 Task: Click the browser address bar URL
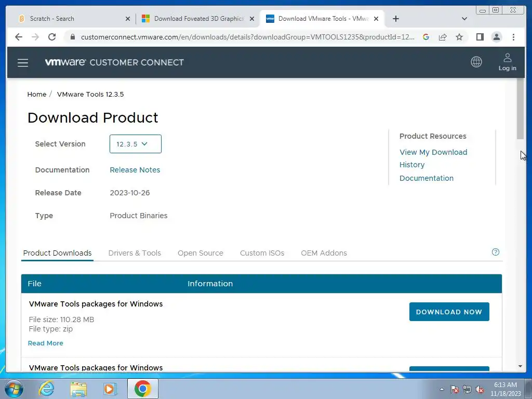click(x=247, y=37)
